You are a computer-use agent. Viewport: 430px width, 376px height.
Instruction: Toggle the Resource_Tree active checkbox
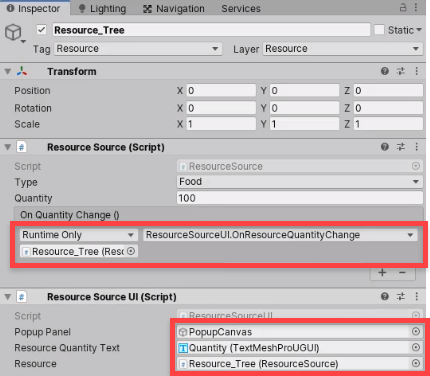(41, 30)
